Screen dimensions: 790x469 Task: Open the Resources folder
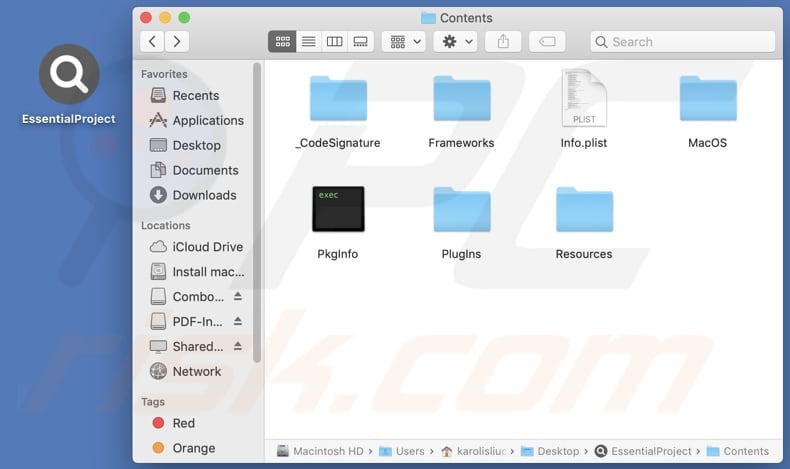pos(584,210)
